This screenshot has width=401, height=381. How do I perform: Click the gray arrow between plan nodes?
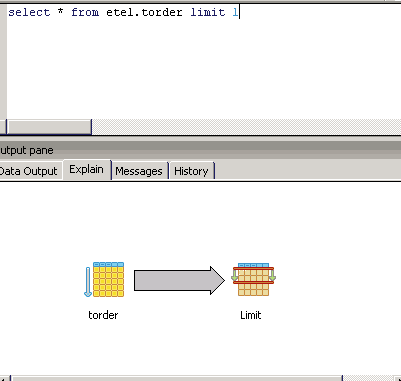(x=179, y=280)
